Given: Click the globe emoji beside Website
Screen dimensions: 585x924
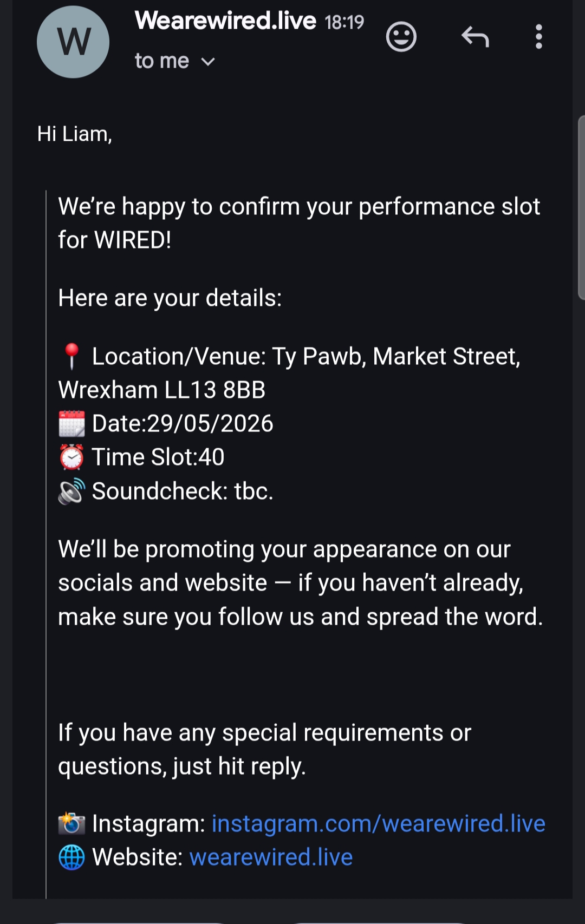Looking at the screenshot, I should click(71, 857).
